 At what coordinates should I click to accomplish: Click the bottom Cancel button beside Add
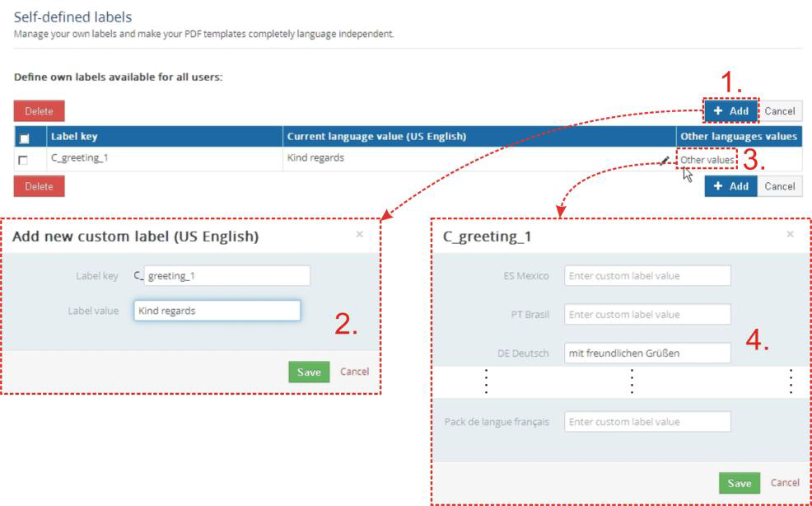779,186
